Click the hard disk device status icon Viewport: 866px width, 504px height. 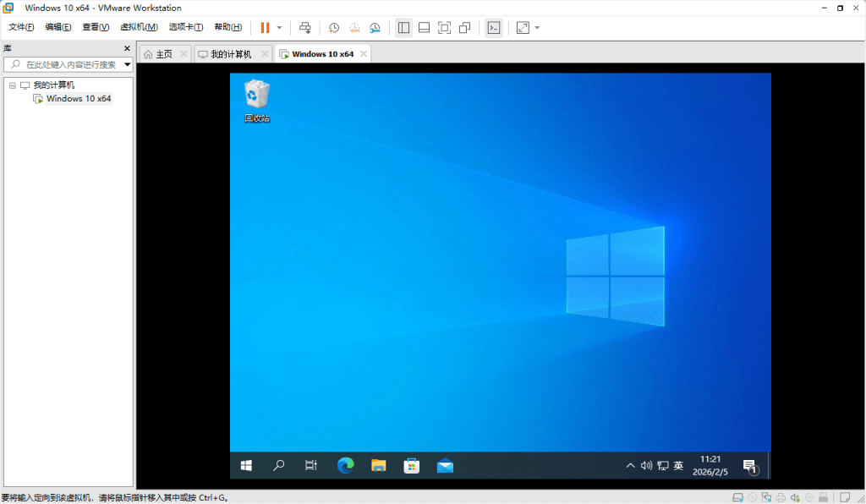(737, 497)
